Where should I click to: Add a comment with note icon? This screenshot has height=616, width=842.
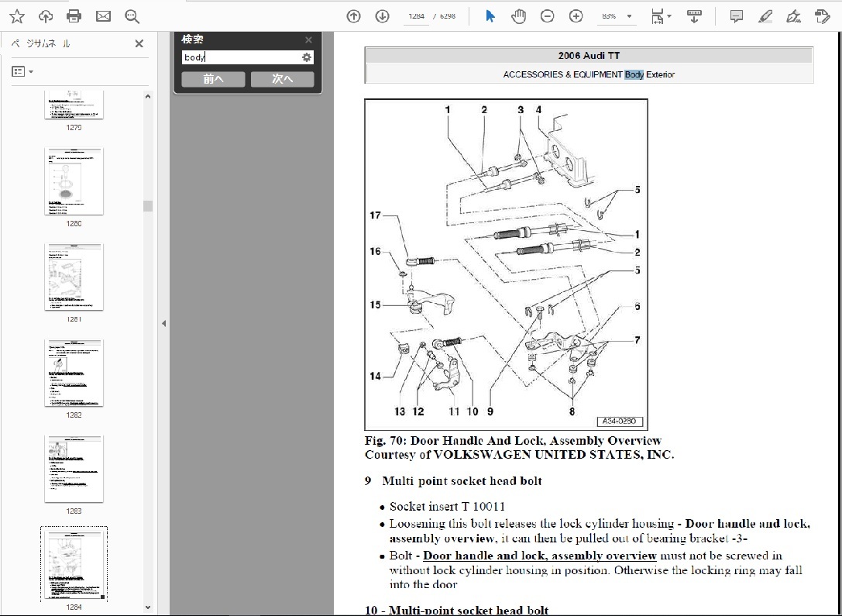tap(736, 16)
